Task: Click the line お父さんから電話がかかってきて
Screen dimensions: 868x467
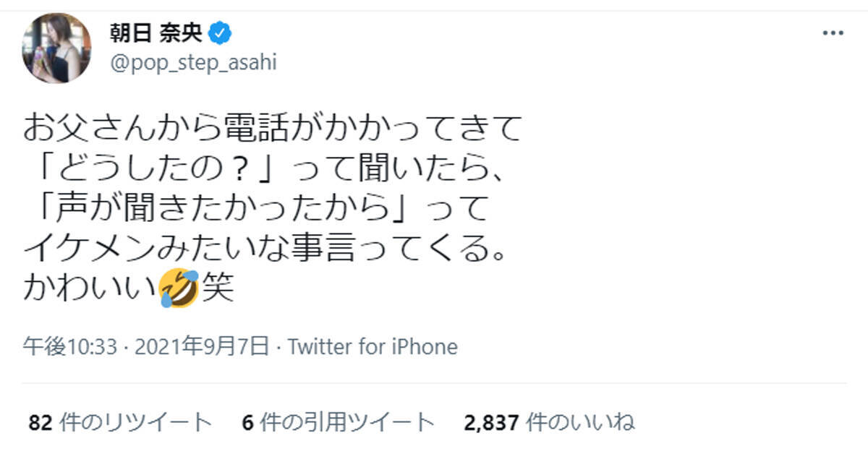Action: click(x=272, y=130)
